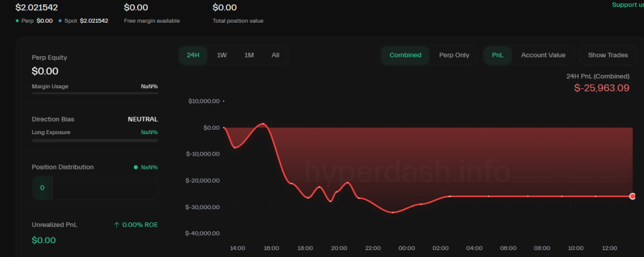
Task: Click the green Perp legend dot
Action: [17, 21]
